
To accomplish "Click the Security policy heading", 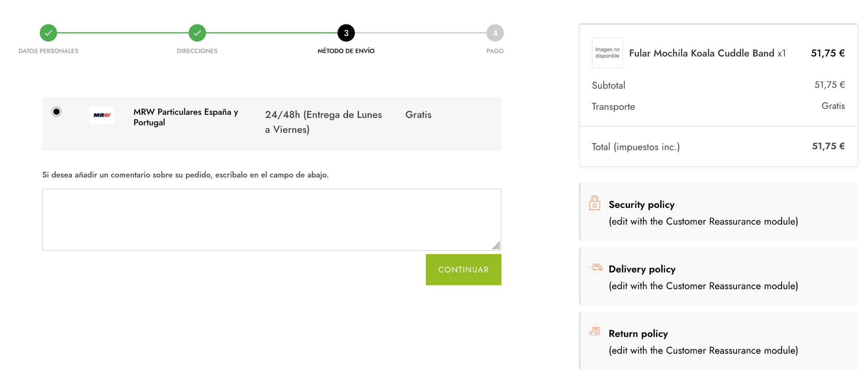I will point(642,205).
